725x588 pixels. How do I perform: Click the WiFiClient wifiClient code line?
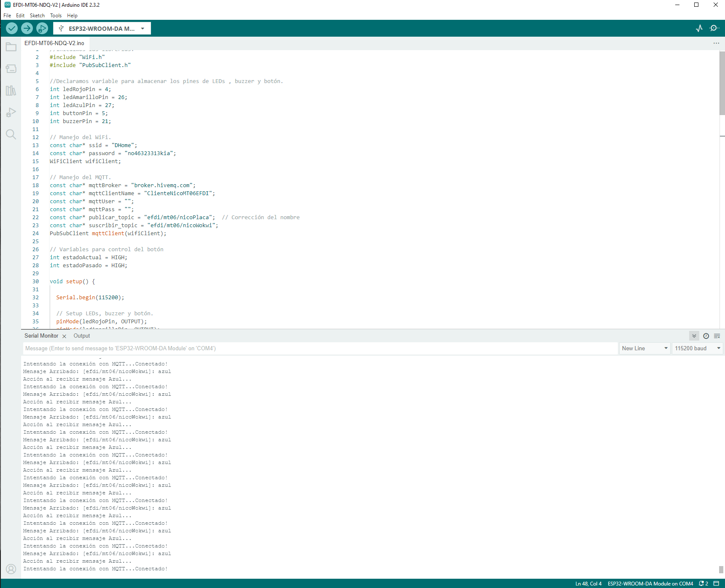85,161
